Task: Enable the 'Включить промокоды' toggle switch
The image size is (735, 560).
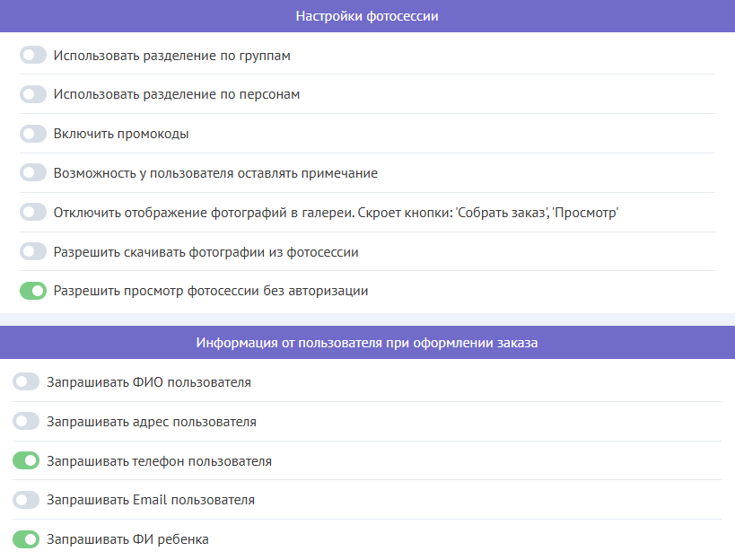Action: [33, 134]
